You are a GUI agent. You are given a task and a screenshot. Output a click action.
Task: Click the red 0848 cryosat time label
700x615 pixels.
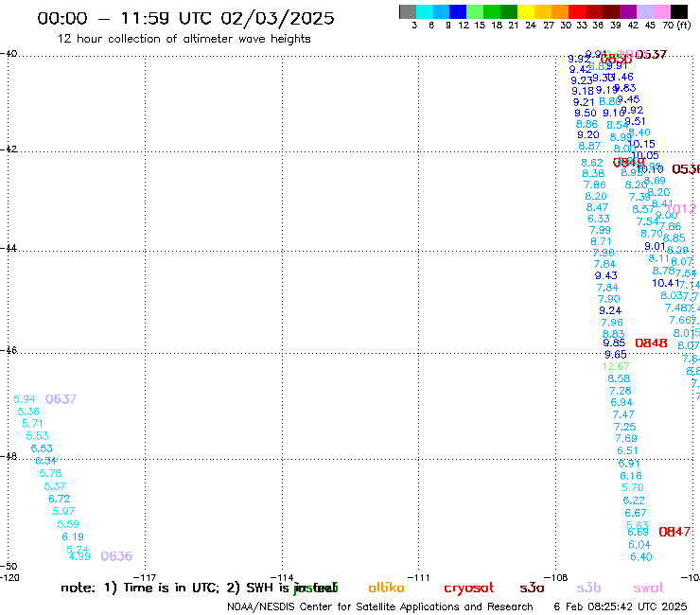(x=651, y=343)
